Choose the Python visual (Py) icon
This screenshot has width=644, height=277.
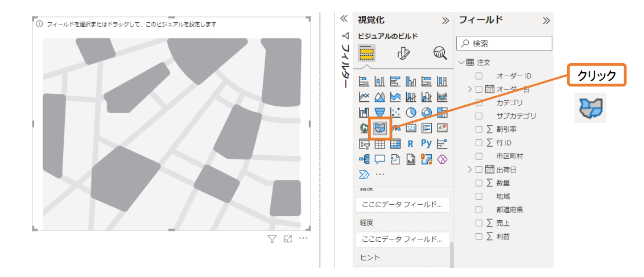pos(427,143)
